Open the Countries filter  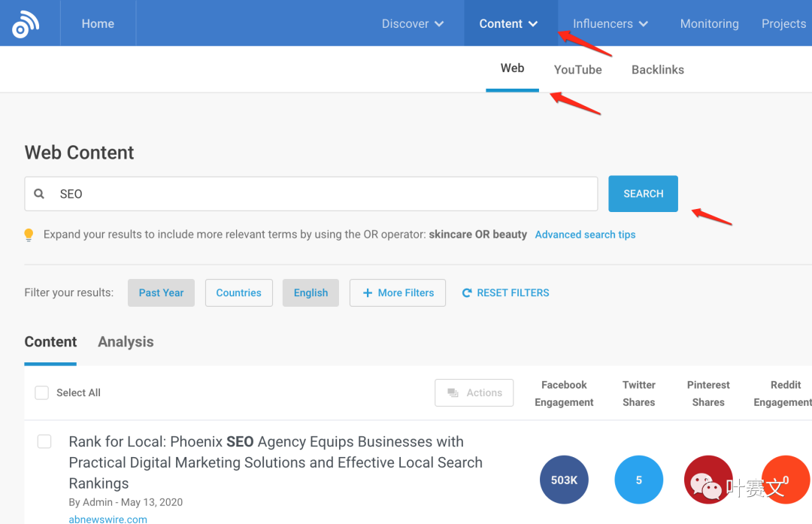(239, 293)
